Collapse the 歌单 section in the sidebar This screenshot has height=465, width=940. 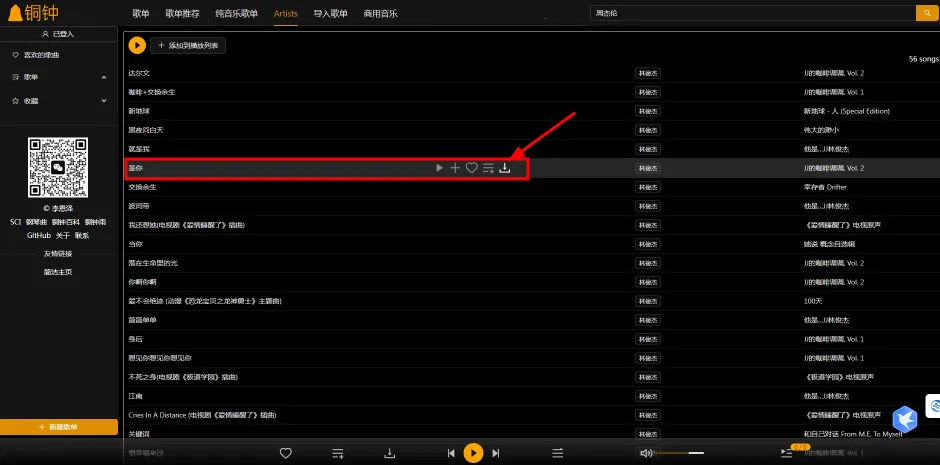pyautogui.click(x=104, y=77)
